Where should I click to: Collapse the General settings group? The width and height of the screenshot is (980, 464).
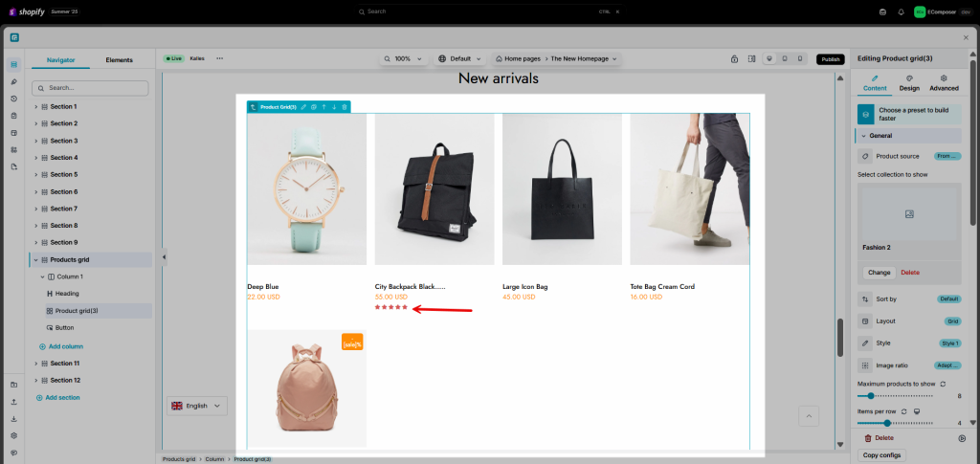click(x=908, y=136)
